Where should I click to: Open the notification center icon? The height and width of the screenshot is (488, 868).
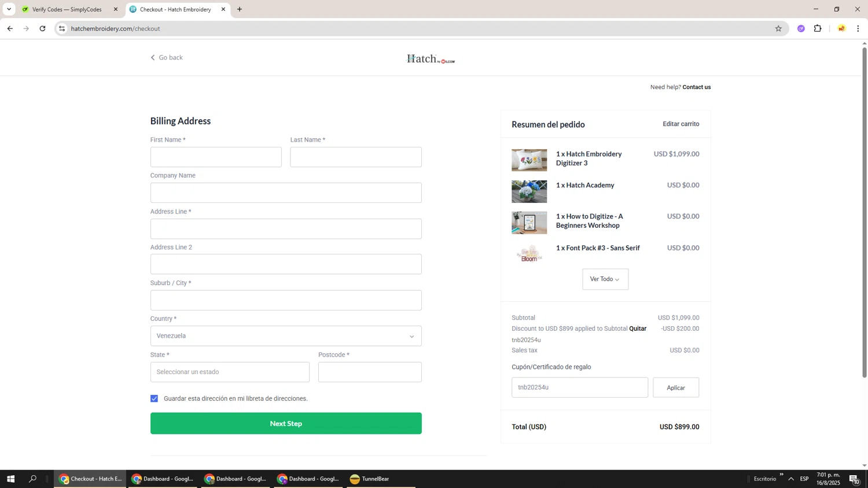coord(855,479)
